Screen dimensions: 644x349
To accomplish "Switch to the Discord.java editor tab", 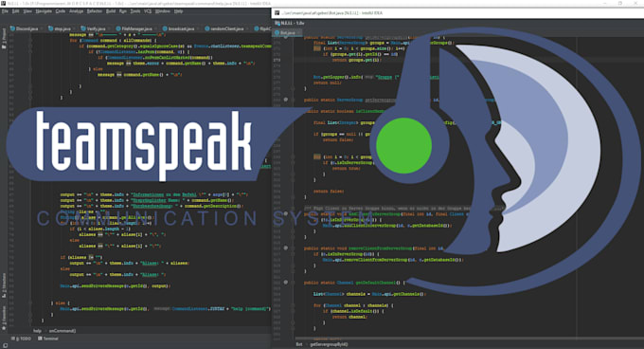I will click(25, 28).
